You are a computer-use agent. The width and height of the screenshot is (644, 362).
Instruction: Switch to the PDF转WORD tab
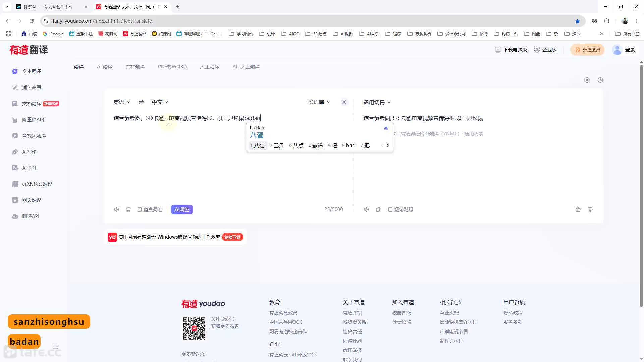click(172, 67)
